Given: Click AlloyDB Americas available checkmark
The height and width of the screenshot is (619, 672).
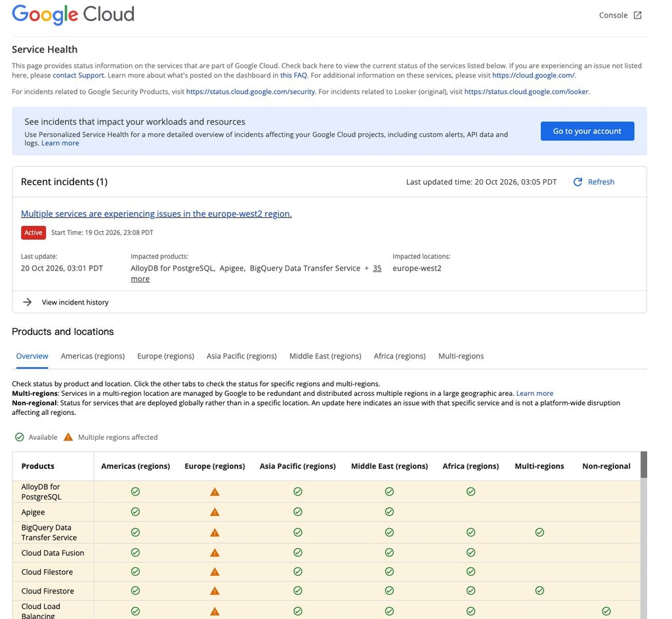Looking at the screenshot, I should 135,491.
